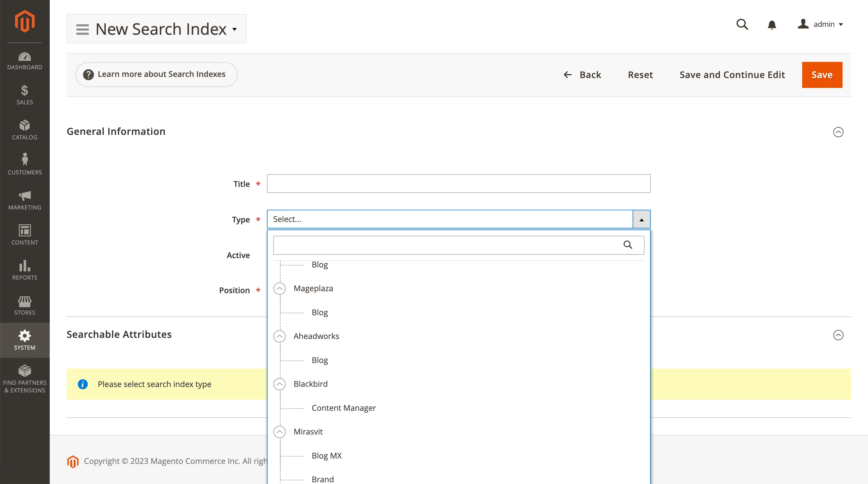This screenshot has height=484, width=868.
Task: Open Stores via the storefront icon
Action: point(25,301)
